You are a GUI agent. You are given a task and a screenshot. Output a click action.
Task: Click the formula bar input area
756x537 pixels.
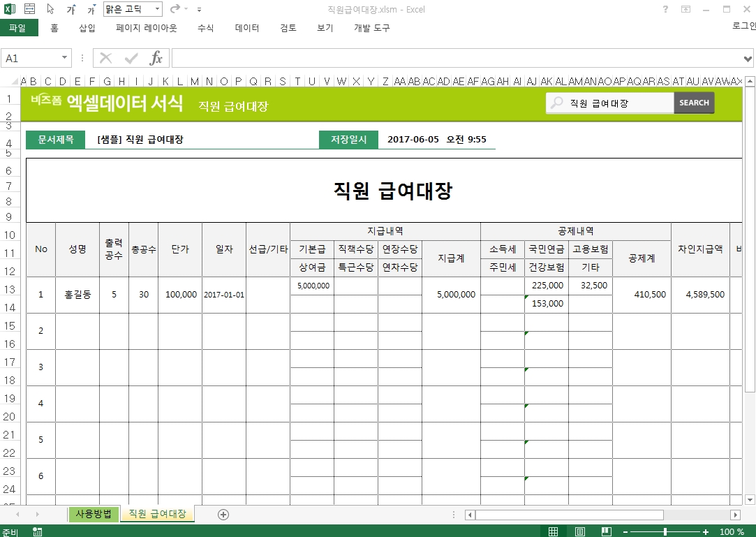click(x=457, y=59)
